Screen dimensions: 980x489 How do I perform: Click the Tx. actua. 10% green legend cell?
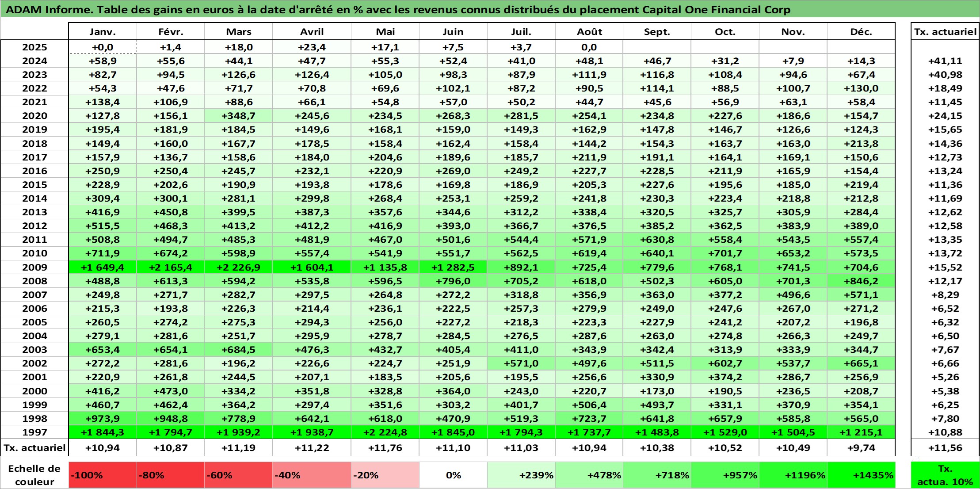click(x=945, y=475)
